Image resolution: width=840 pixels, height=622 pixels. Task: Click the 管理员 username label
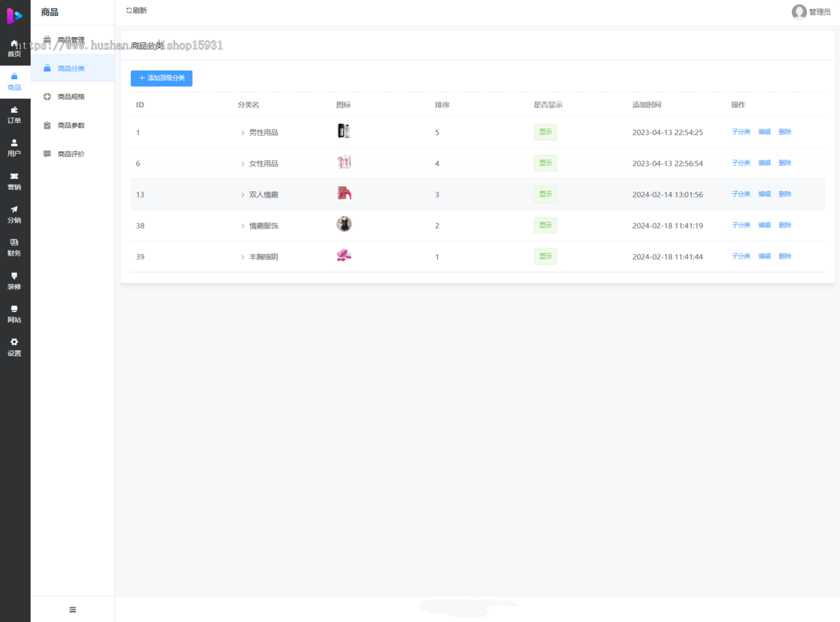820,12
